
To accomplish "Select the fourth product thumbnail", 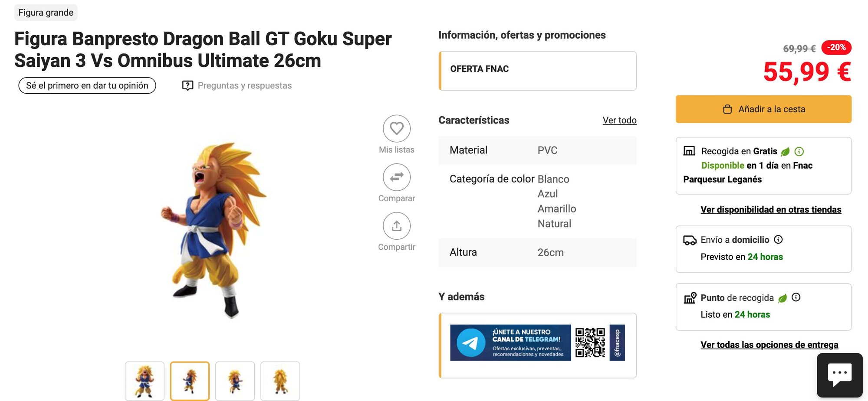I will pos(280,381).
